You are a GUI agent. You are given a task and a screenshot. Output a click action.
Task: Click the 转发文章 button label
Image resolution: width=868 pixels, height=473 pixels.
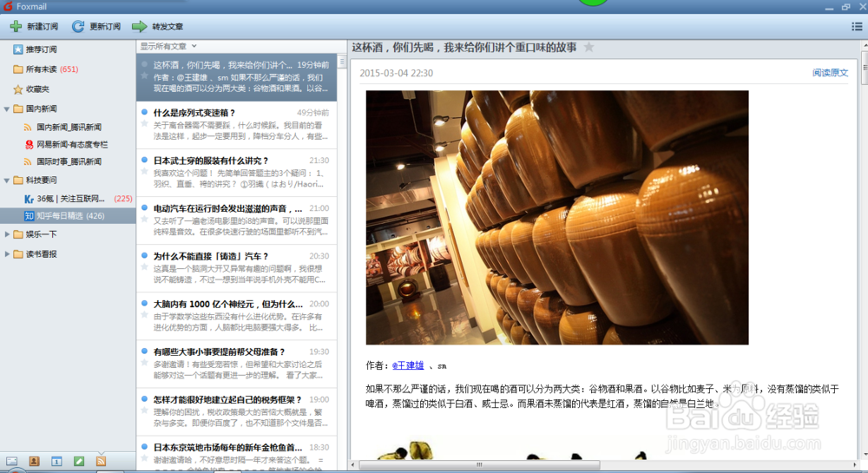tap(168, 27)
